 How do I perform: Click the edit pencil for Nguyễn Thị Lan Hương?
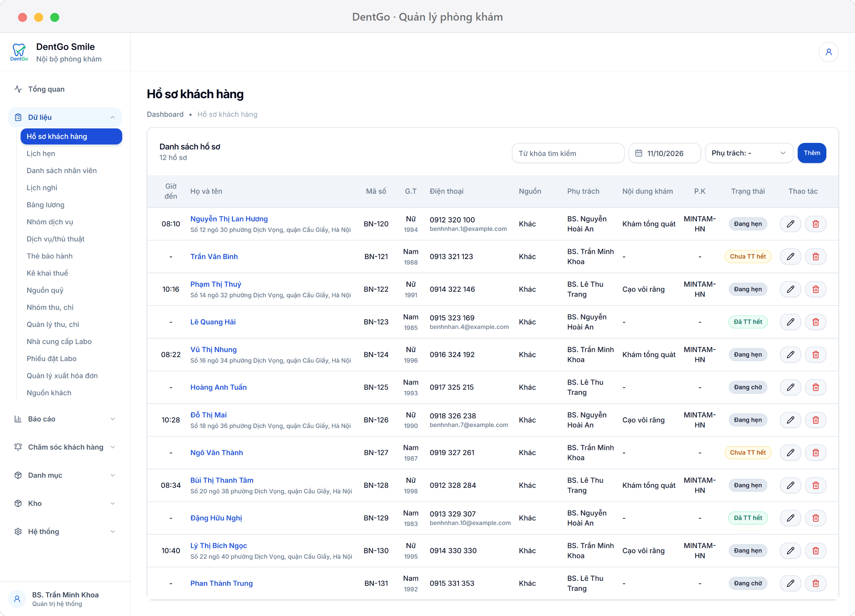pos(790,224)
